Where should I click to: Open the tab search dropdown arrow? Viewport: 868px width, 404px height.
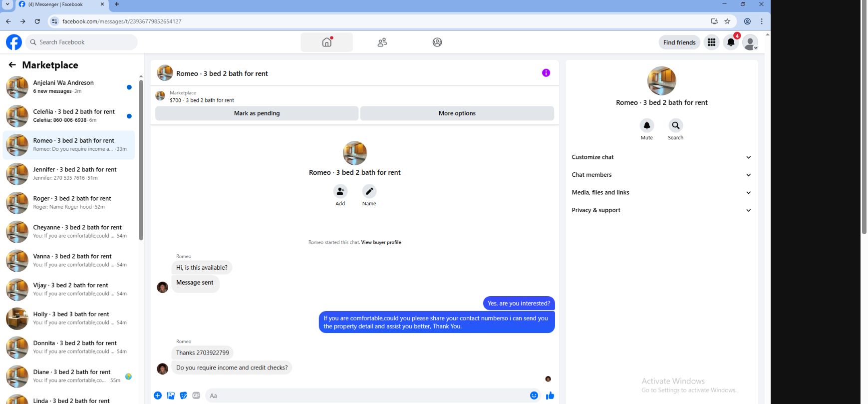7,4
